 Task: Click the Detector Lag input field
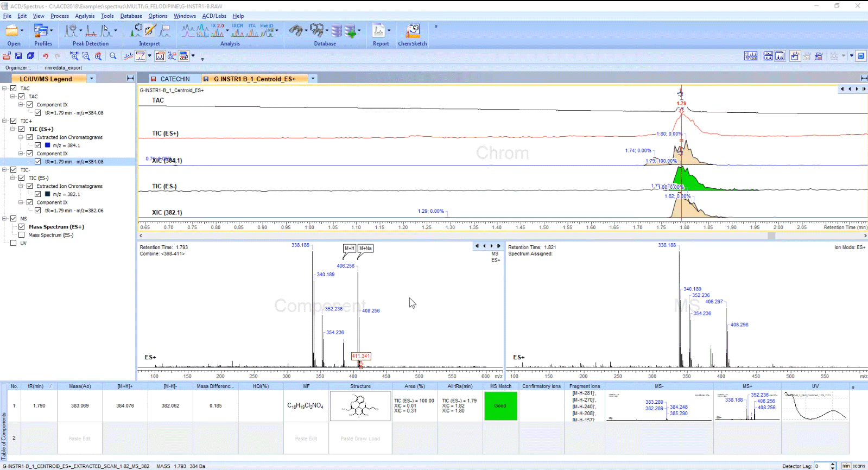822,466
